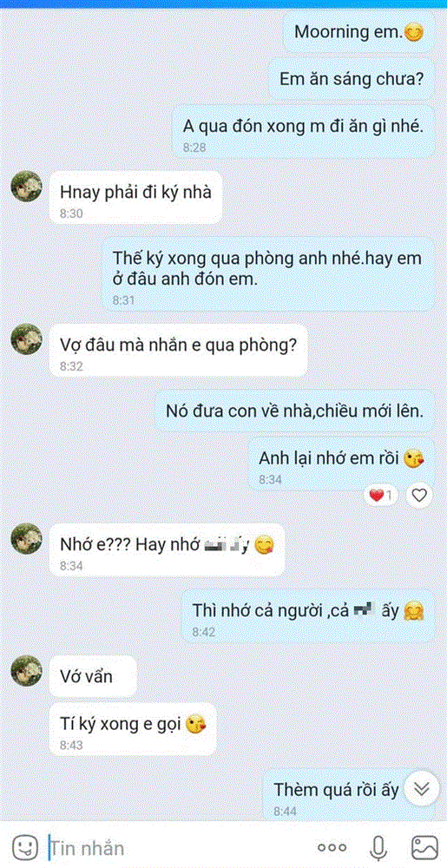Viewport: 447px width, 868px height.
Task: Open the image gallery icon
Action: (x=424, y=847)
